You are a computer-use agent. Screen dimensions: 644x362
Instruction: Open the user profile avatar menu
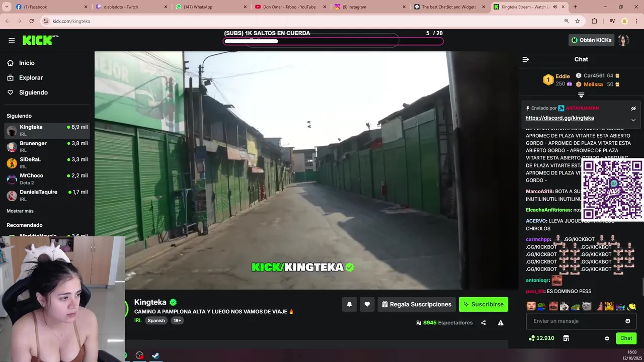[x=623, y=40]
